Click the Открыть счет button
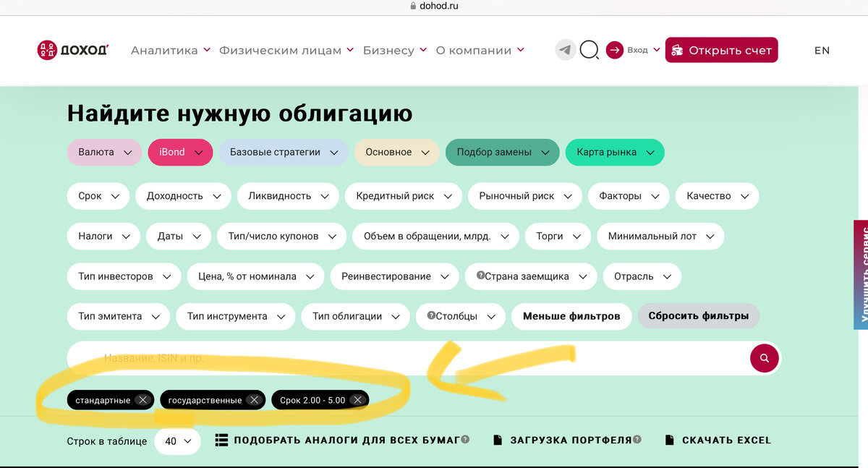 721,50
